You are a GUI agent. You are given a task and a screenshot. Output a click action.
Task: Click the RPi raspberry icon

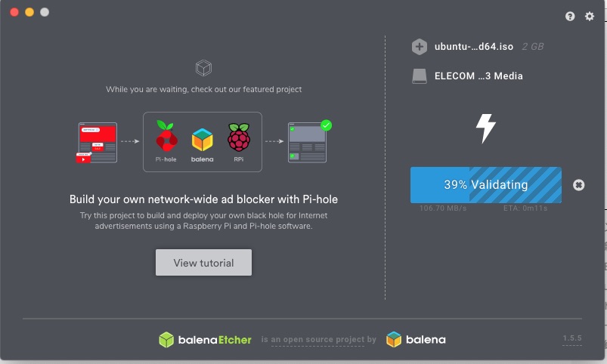click(239, 137)
